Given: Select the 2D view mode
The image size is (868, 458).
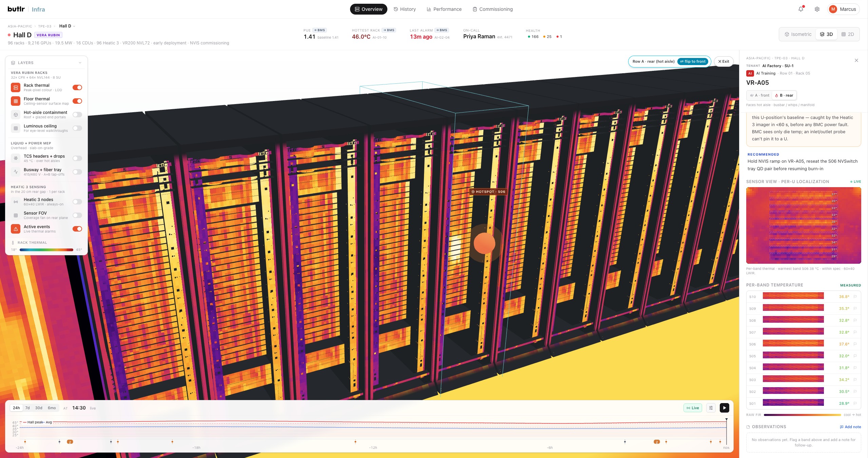Looking at the screenshot, I should [848, 34].
